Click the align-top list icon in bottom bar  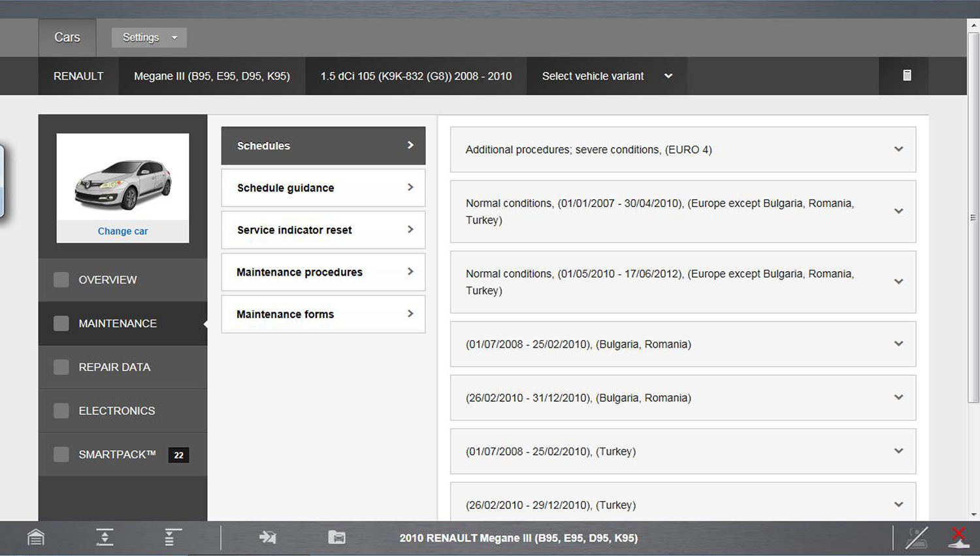[x=172, y=538]
